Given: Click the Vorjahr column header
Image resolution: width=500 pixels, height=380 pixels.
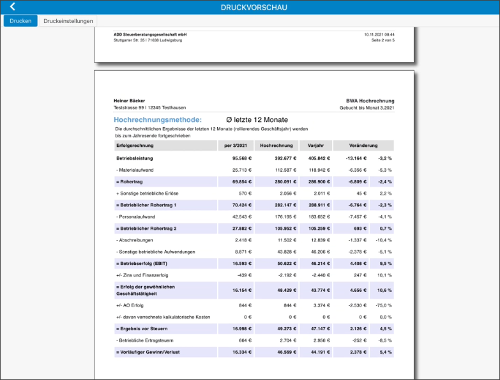Looking at the screenshot, I should coord(315,146).
